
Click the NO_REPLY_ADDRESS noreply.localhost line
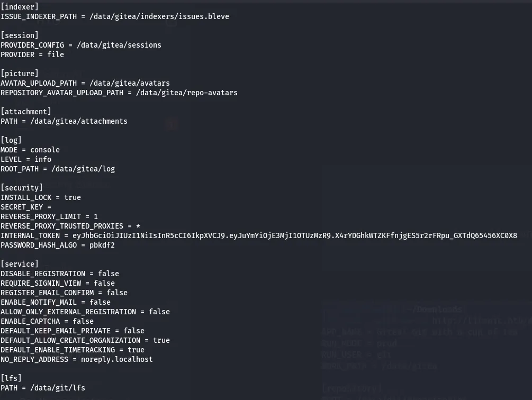click(77, 359)
